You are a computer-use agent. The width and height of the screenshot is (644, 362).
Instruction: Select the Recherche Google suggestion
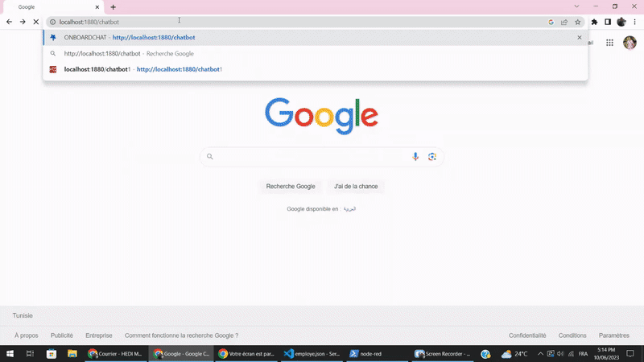coord(315,53)
